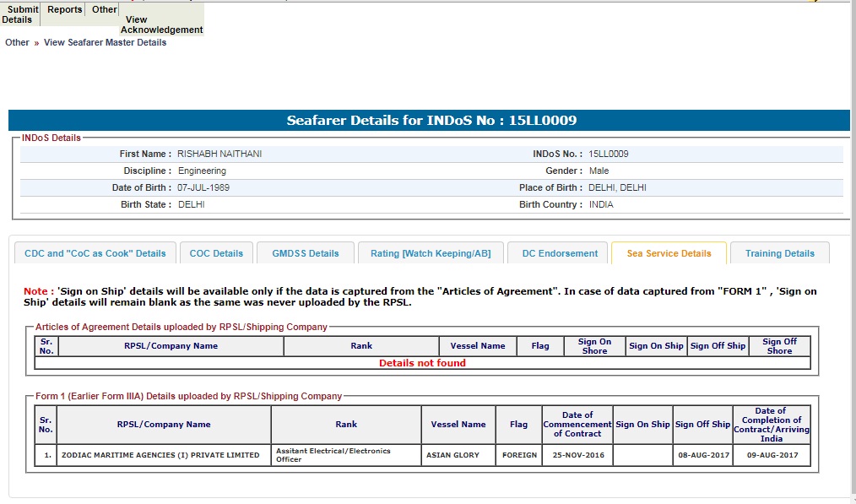Click the RPSL/Company Name column header in Form 1

[164, 425]
